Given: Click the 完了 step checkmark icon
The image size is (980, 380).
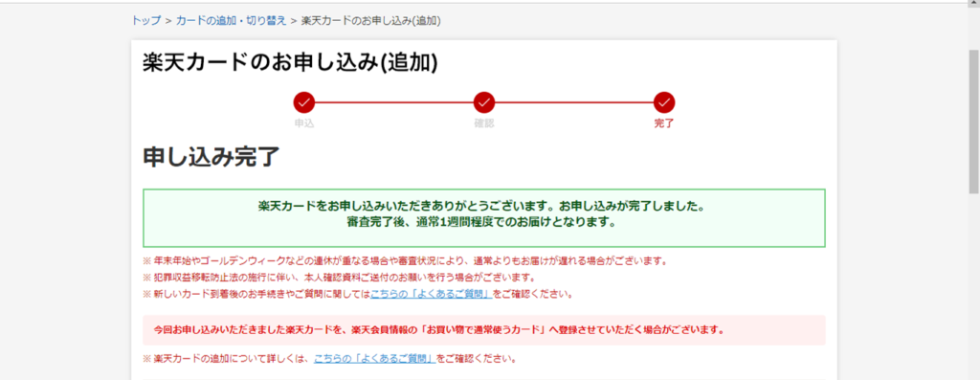Looking at the screenshot, I should (x=664, y=101).
